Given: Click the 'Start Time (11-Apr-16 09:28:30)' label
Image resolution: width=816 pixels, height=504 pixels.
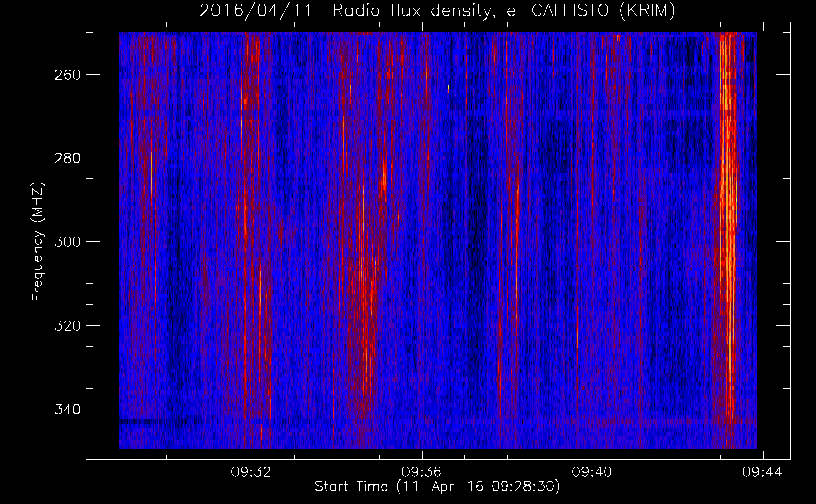Looking at the screenshot, I should [437, 487].
